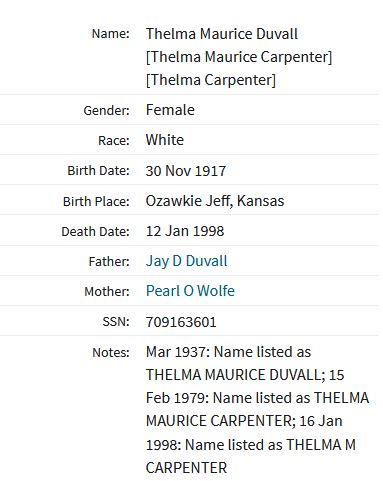383x481 pixels.
Task: Open the Jay D Duvall father link
Action: (186, 261)
